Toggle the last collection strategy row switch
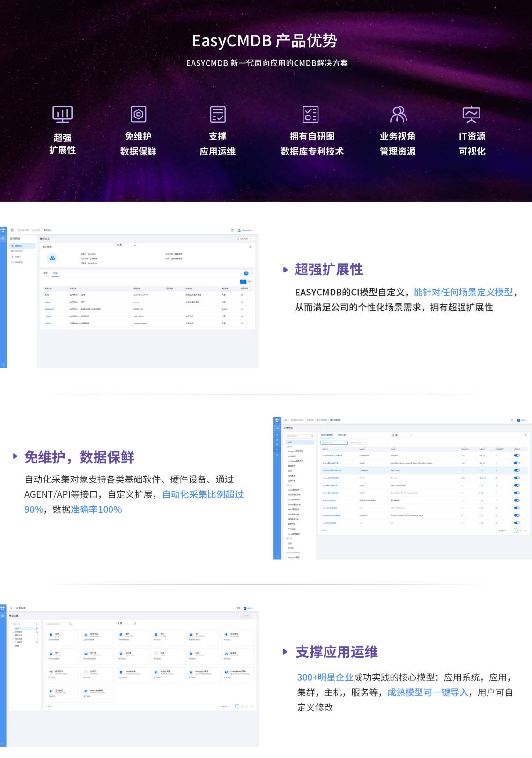 517,523
